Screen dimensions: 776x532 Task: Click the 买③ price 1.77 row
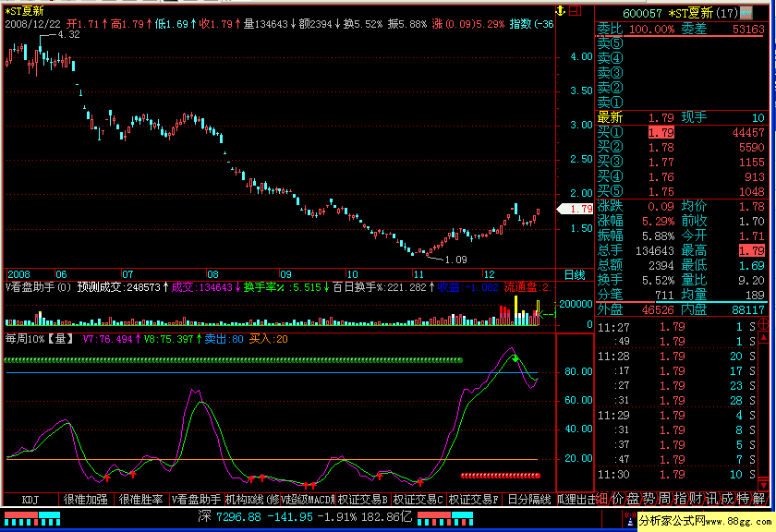coord(683,163)
